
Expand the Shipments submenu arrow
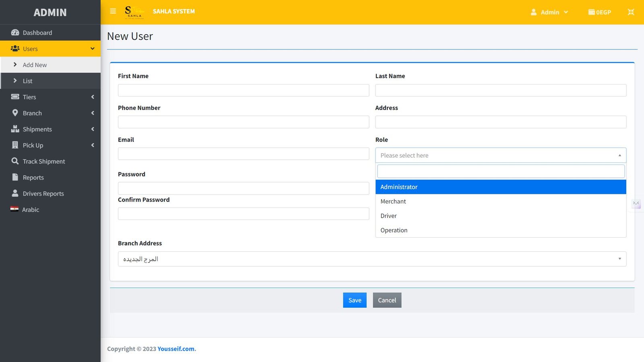point(93,129)
